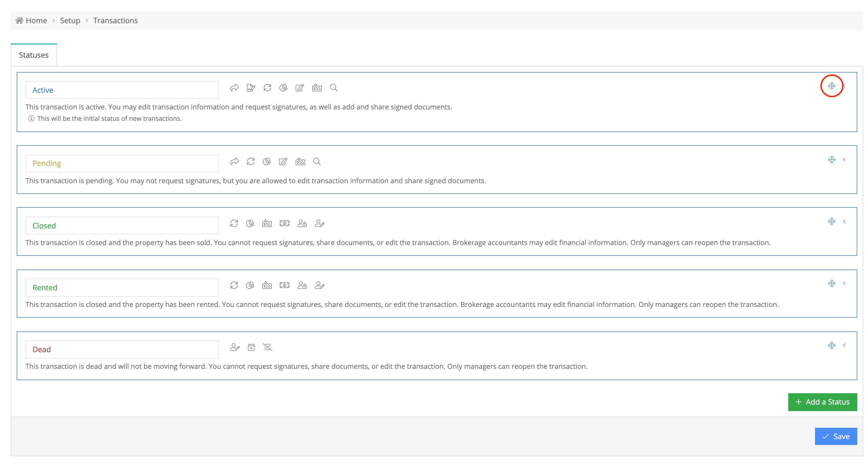Click the pie chart icon in Closed row
The width and height of the screenshot is (868, 470).
pos(250,224)
